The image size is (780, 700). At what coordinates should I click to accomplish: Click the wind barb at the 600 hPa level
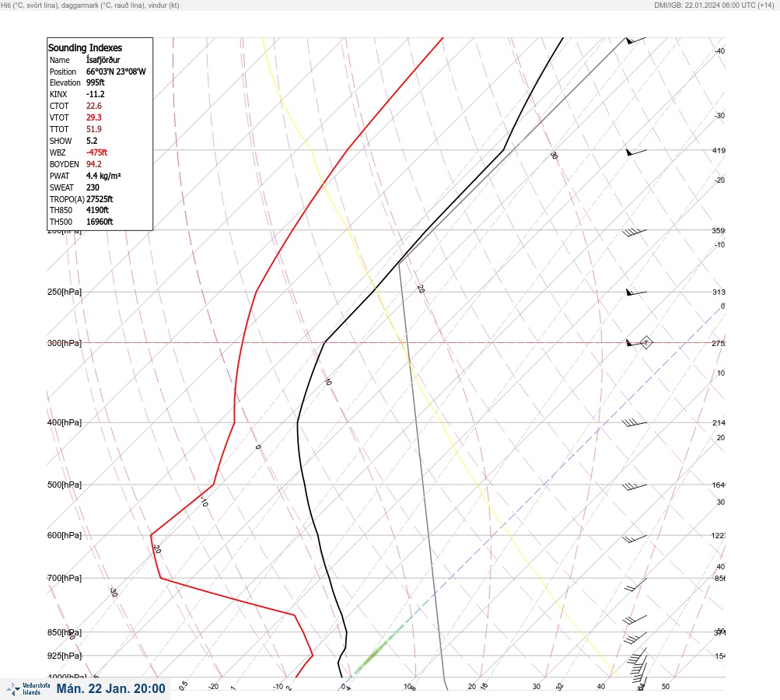point(635,538)
